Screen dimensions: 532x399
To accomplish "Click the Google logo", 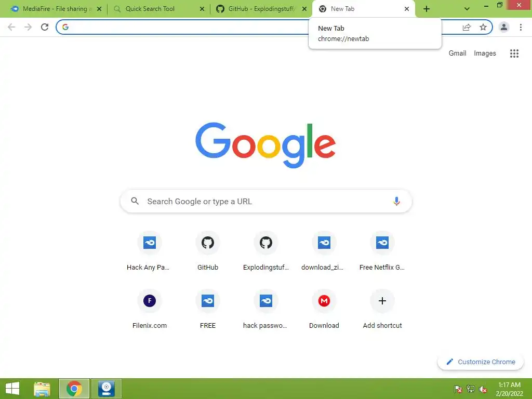I will [265, 145].
